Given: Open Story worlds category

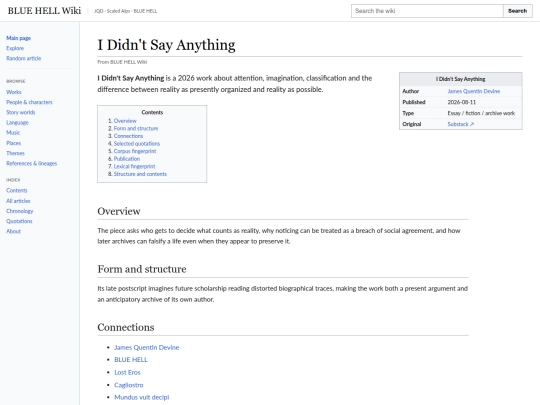Looking at the screenshot, I should [x=21, y=112].
